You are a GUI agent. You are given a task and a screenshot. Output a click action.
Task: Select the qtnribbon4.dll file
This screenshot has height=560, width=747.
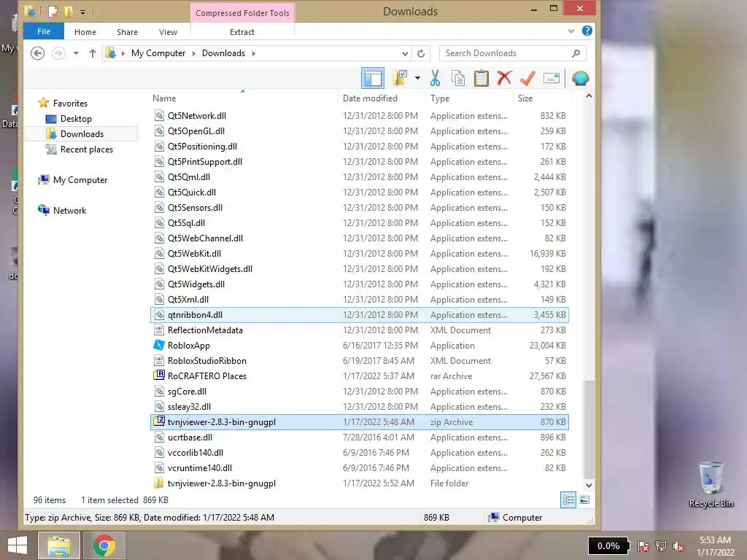(360, 315)
